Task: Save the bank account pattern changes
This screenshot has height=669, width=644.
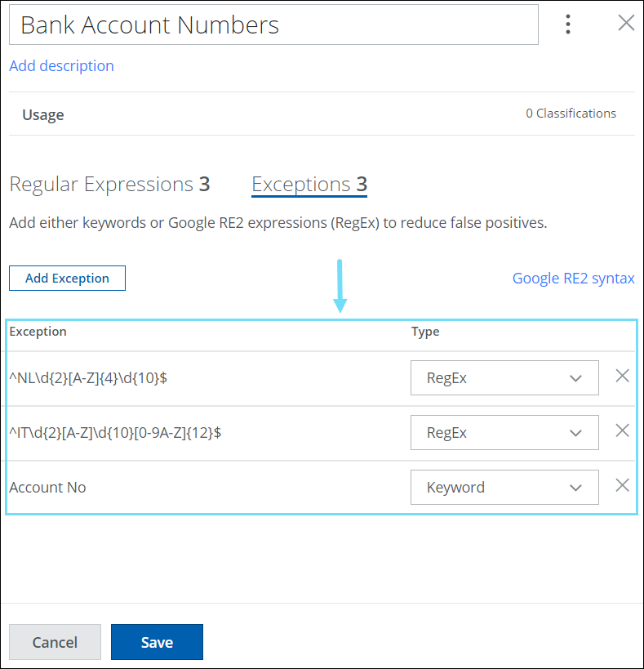Action: (157, 642)
